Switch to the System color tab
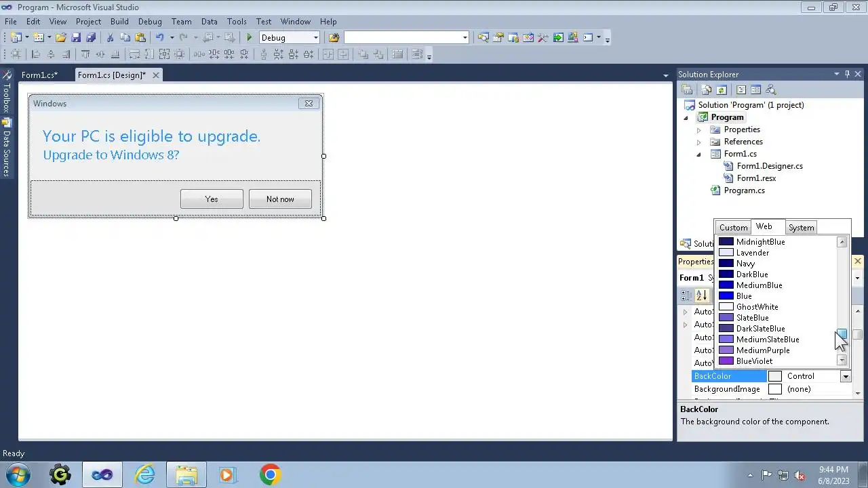 click(x=801, y=228)
